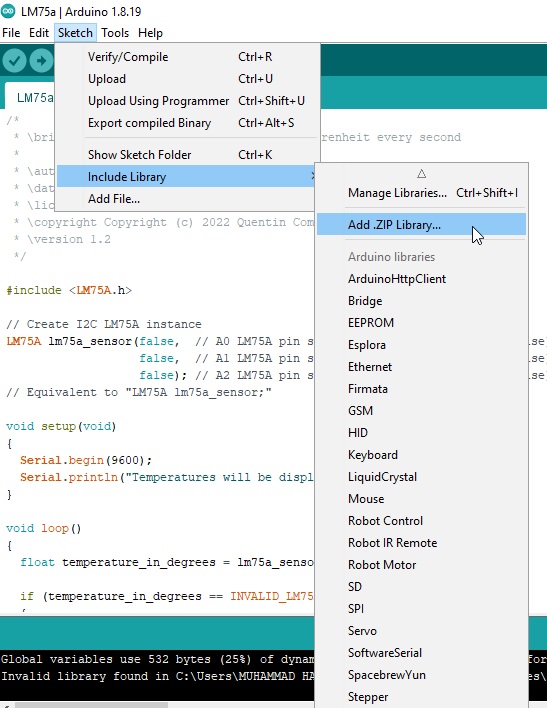The width and height of the screenshot is (547, 708).
Task: Choose Show Sketch Folder
Action: click(x=187, y=155)
